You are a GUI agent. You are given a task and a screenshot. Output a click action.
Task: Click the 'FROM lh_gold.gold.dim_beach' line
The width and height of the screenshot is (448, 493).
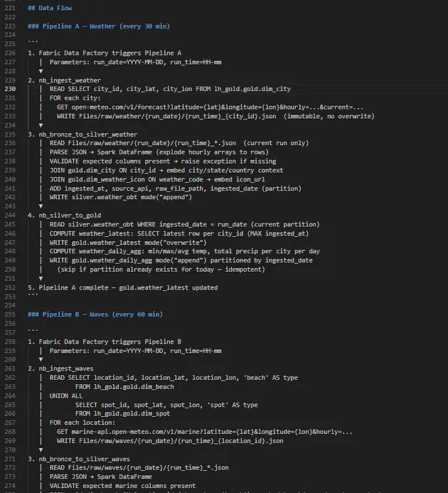124,387
